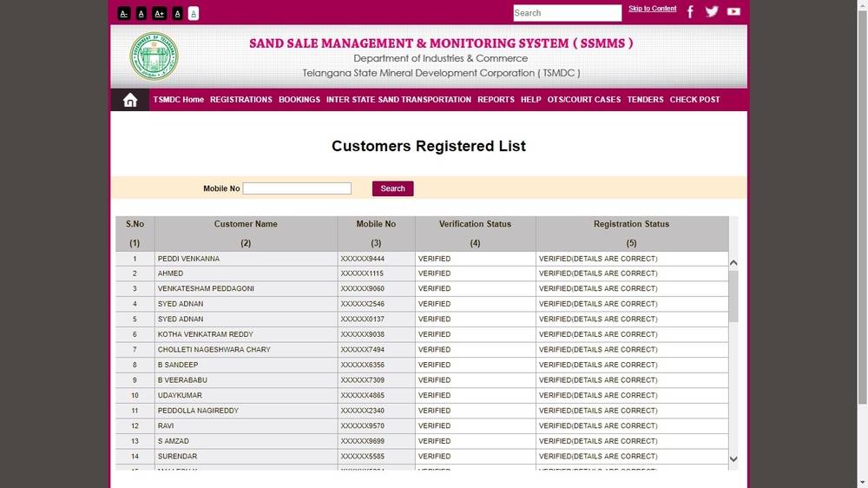The width and height of the screenshot is (868, 488).
Task: Select the white high-contrast theme A icon
Action: click(194, 13)
